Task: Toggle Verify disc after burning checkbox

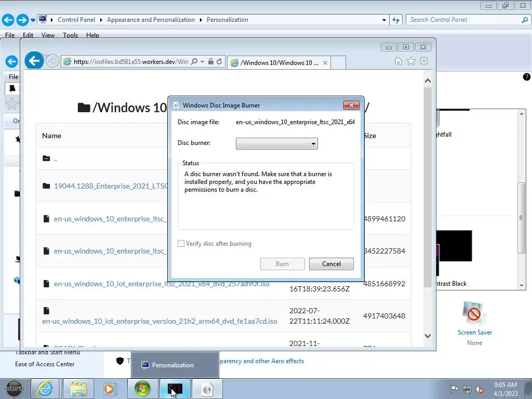Action: click(x=181, y=244)
